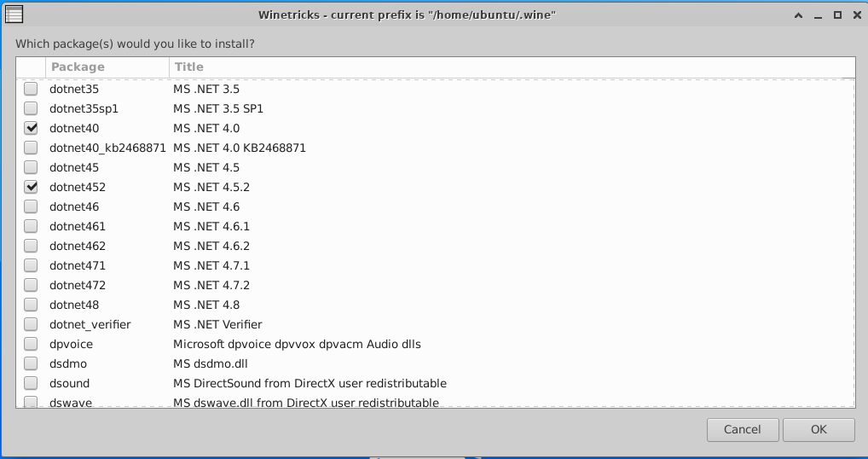Enable the dotnet48 checkbox
The width and height of the screenshot is (868, 459).
click(31, 305)
